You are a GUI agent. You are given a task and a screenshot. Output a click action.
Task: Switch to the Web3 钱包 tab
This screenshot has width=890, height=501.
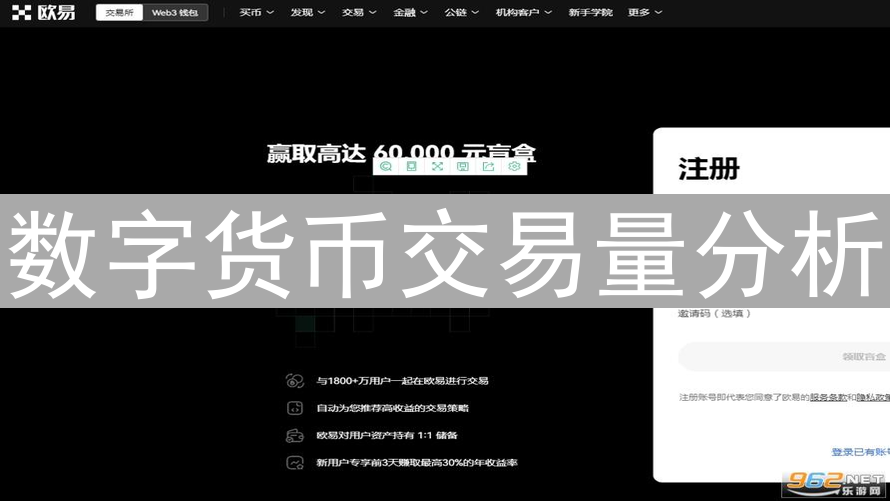click(x=175, y=12)
